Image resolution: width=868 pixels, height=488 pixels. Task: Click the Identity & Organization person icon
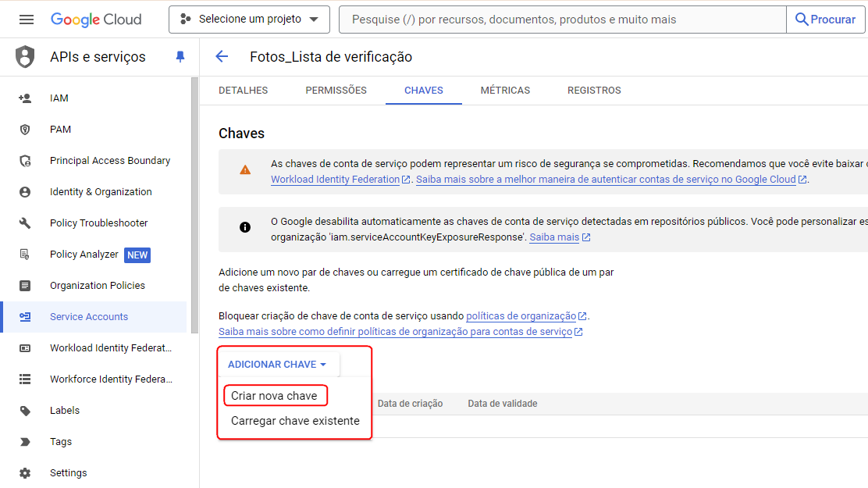25,191
